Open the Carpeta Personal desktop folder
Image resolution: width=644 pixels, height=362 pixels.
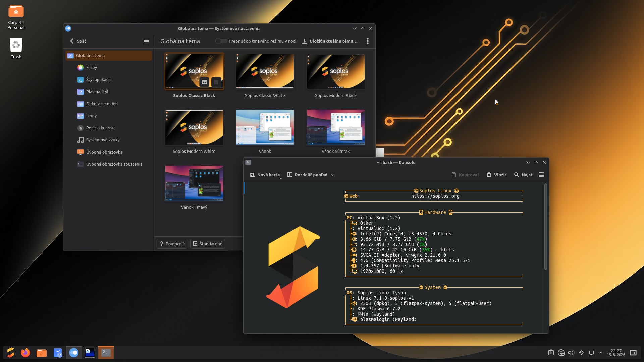16,17
